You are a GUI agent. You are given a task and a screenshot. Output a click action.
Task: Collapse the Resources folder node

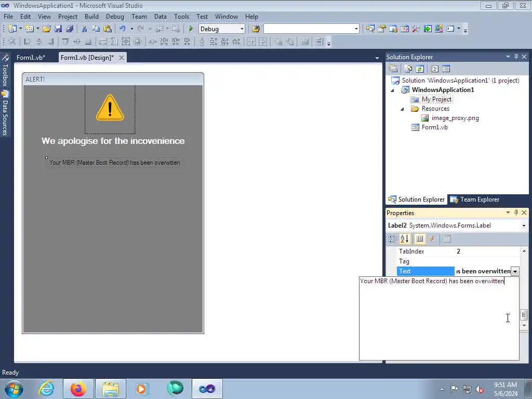[403, 109]
